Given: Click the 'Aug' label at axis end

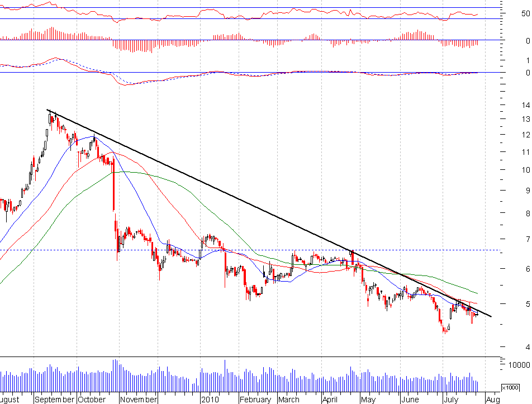Looking at the screenshot, I should pyautogui.click(x=493, y=400).
